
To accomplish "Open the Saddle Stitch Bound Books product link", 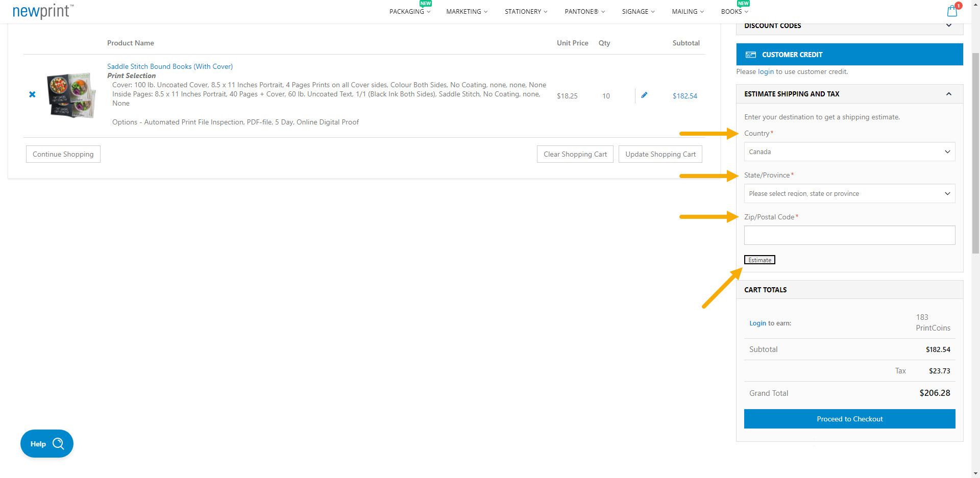I will pyautogui.click(x=169, y=66).
